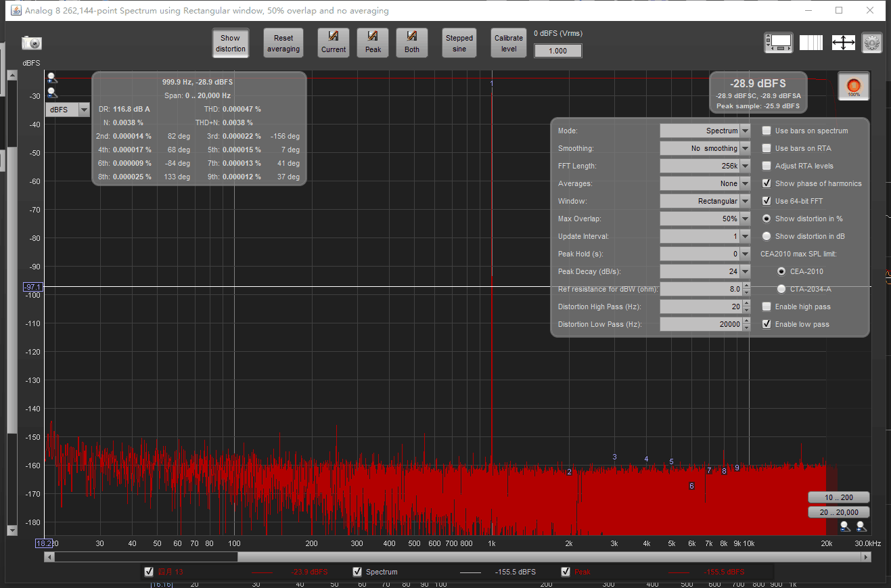Screen dimensions: 891x588
Task: Enable Adjust RTA levels checkbox
Action: coord(767,166)
